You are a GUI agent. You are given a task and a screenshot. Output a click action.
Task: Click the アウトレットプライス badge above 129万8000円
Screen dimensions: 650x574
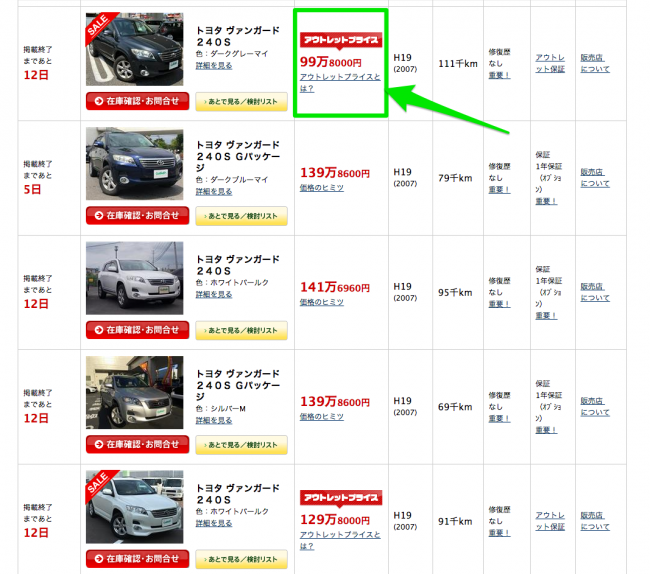[340, 498]
